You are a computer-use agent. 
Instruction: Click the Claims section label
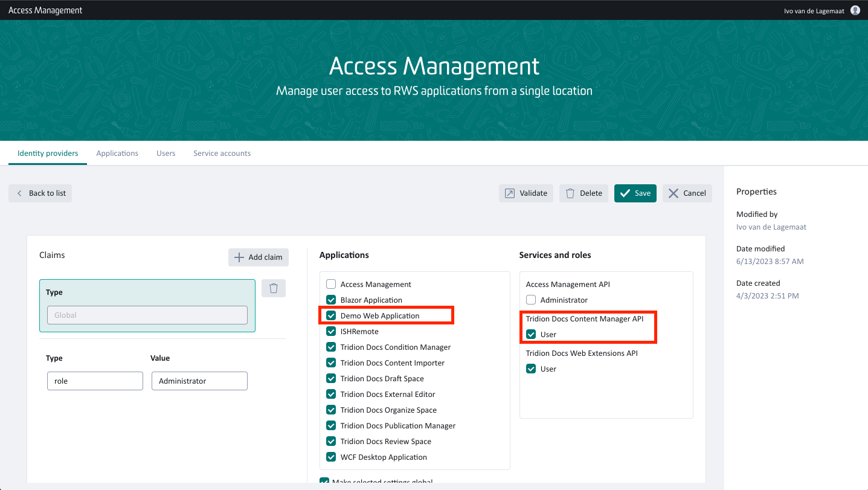(52, 255)
